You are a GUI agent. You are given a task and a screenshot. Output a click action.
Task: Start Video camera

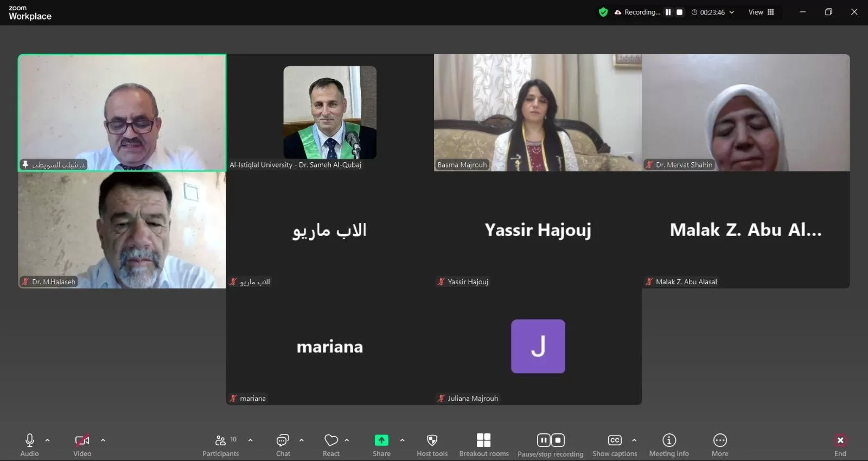[x=82, y=445]
